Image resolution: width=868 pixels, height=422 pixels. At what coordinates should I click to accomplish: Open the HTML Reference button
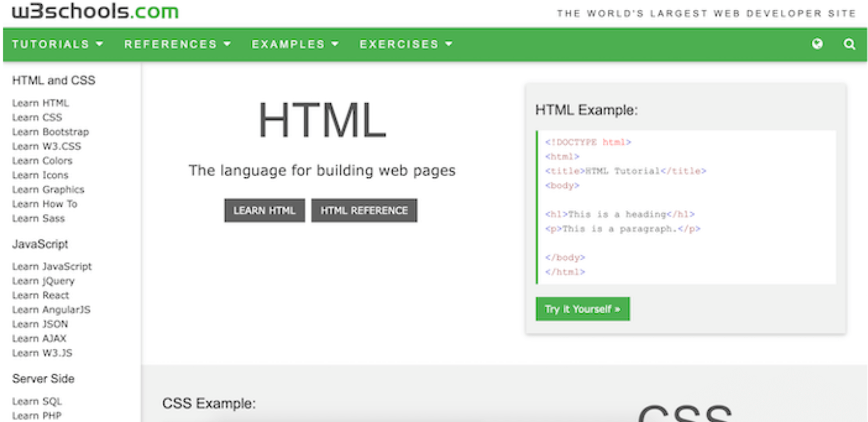click(x=364, y=210)
